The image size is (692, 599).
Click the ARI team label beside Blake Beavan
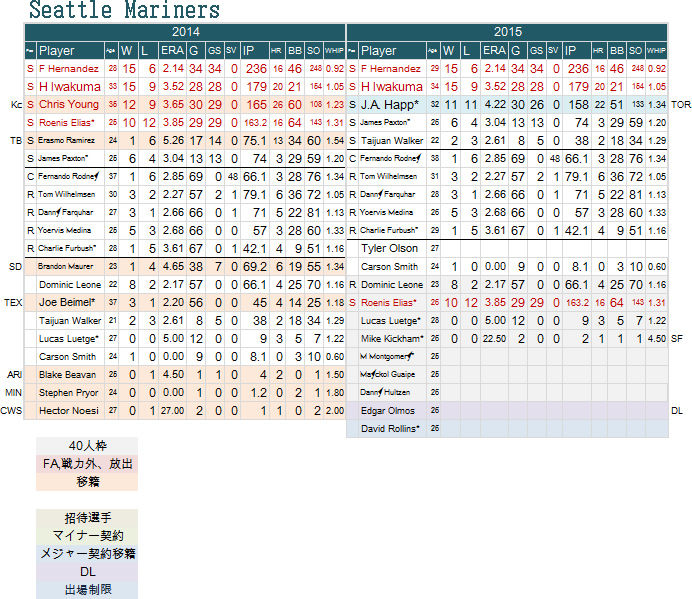coord(15,375)
